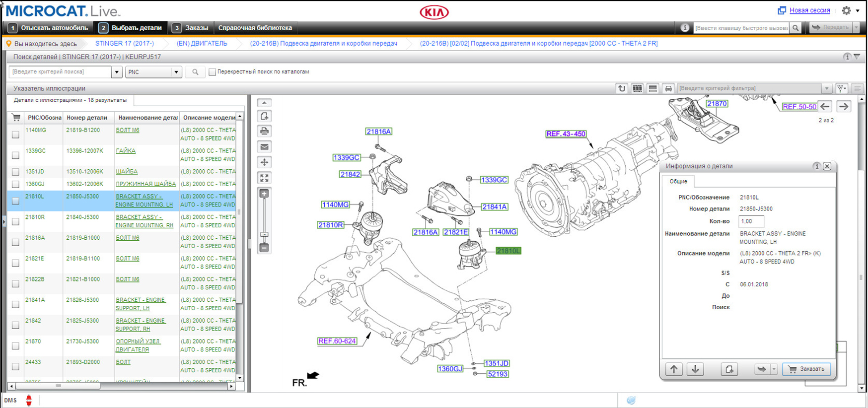Click the illustration zoom slider handle
Viewport: 868px width, 408px height.
264,234
